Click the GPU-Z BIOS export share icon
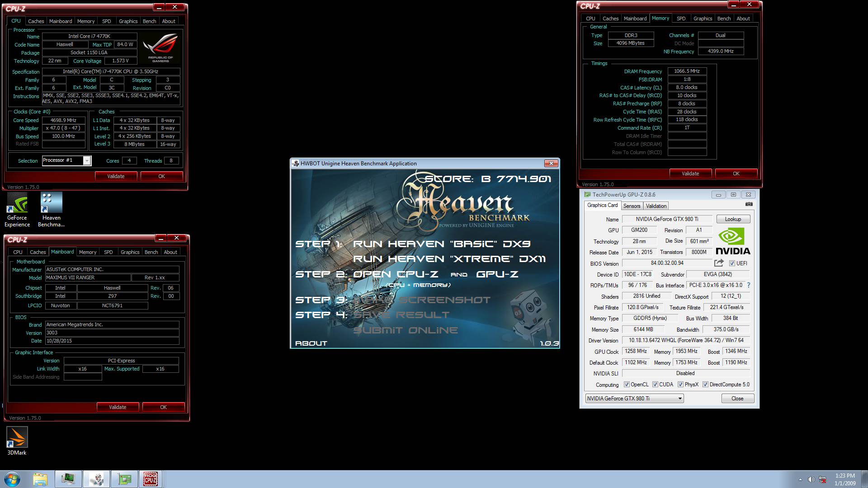This screenshot has height=488, width=868. (x=719, y=263)
